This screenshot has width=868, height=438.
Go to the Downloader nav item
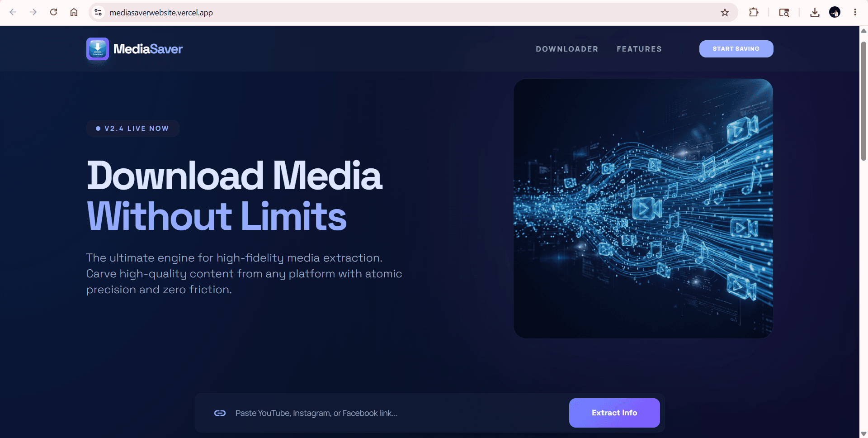(x=567, y=49)
